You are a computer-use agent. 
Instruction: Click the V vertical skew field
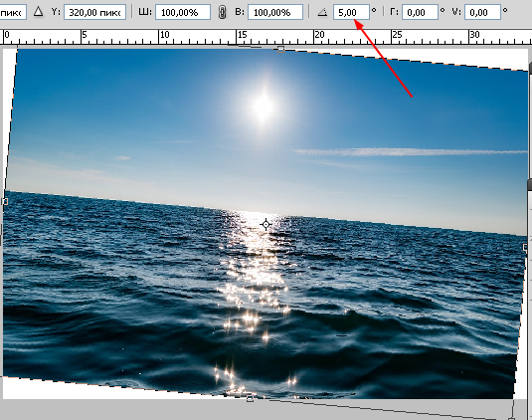tap(482, 12)
